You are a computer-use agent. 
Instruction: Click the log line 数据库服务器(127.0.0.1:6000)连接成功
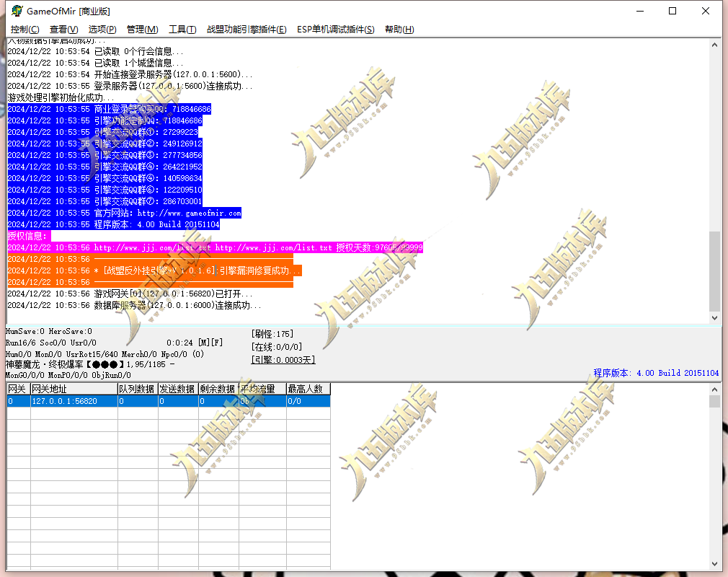134,305
